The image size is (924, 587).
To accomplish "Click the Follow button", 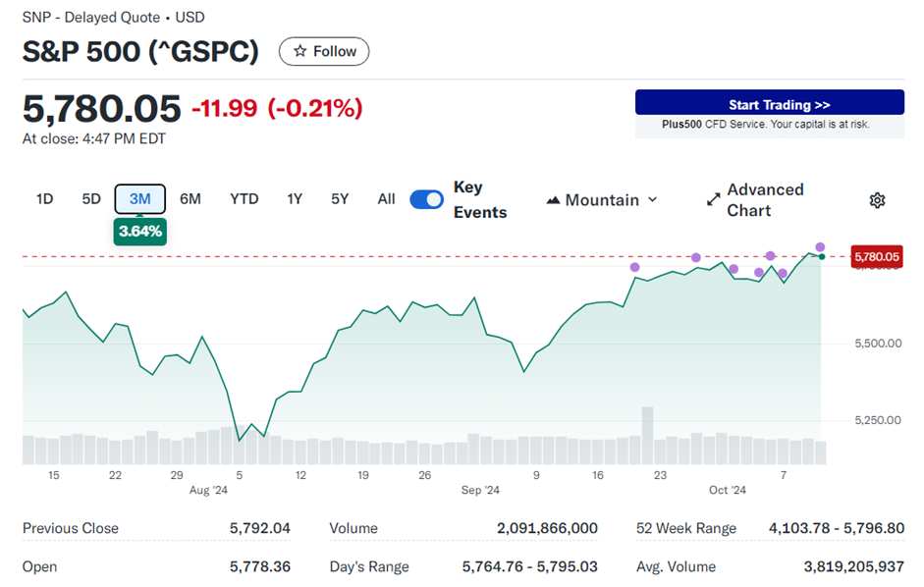I will (324, 51).
